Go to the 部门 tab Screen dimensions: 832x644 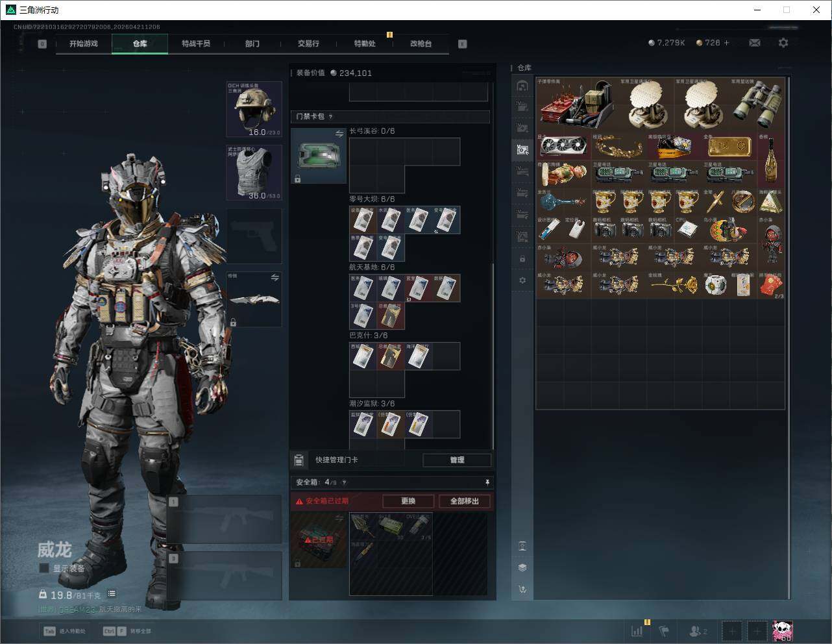point(252,43)
